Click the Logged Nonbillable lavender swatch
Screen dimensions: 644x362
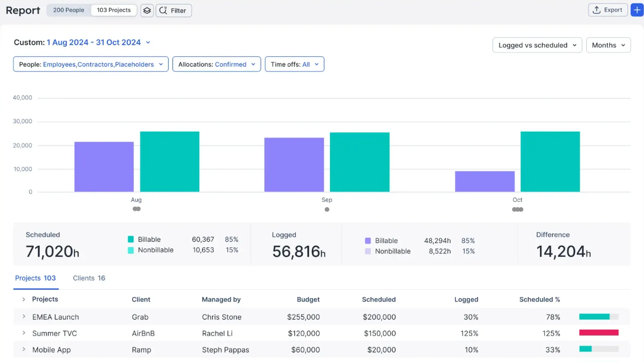point(367,251)
